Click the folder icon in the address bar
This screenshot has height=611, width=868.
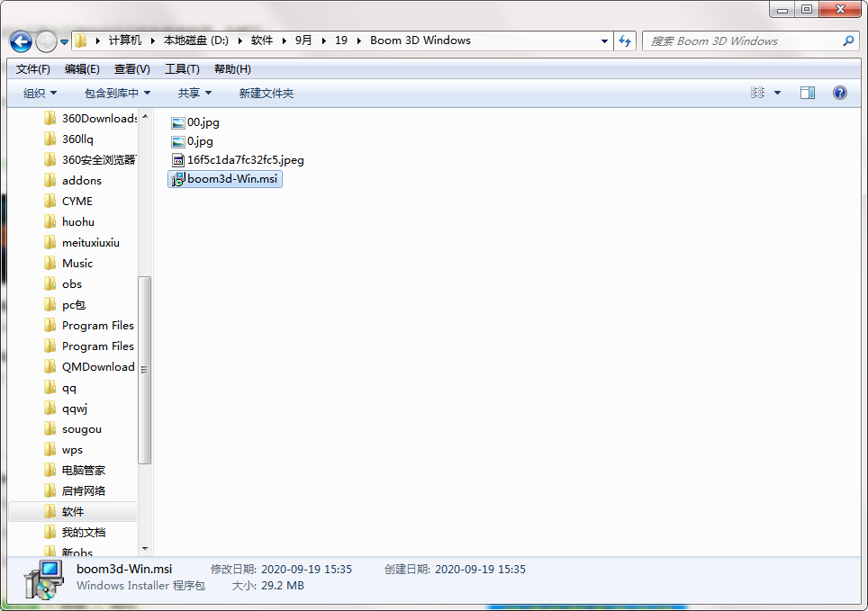click(81, 40)
